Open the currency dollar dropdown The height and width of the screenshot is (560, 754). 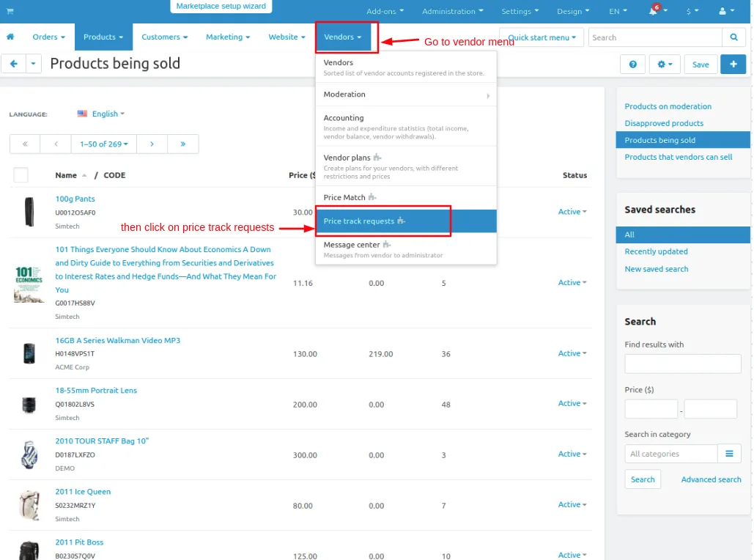click(x=692, y=11)
